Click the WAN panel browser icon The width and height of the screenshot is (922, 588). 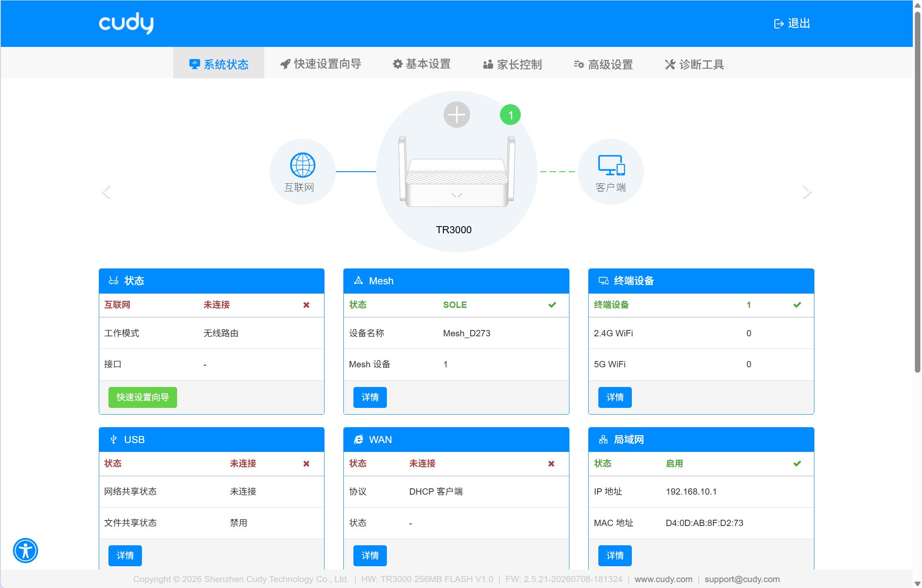click(x=358, y=439)
